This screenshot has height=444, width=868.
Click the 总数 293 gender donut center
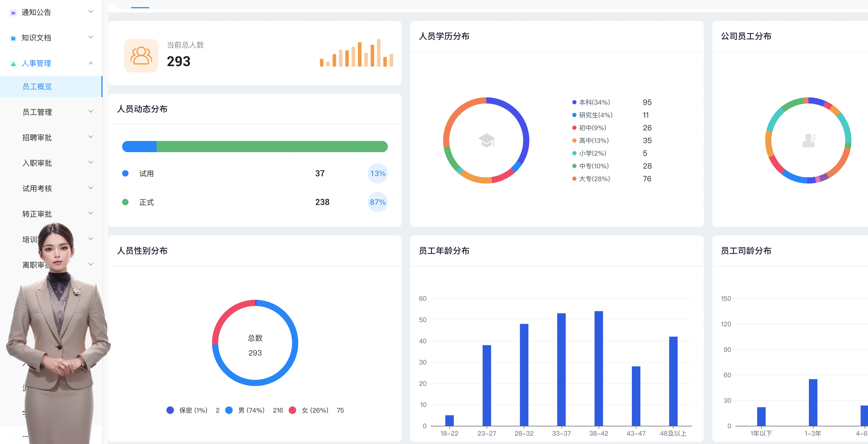point(255,345)
